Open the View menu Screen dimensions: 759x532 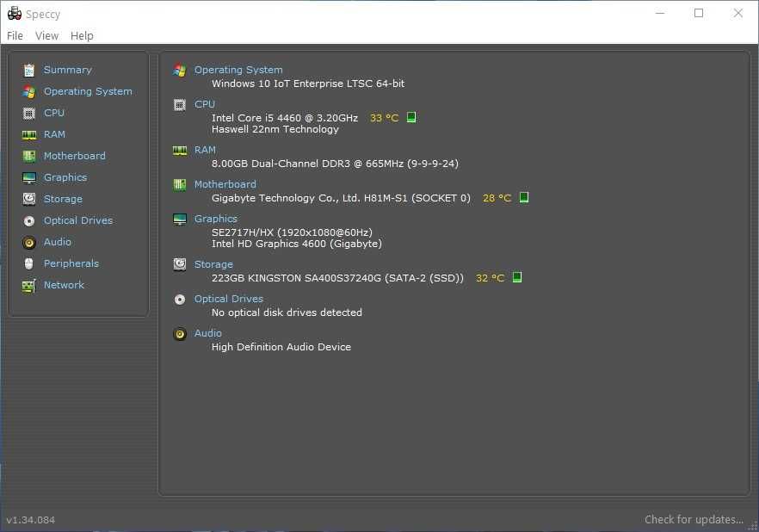47,36
